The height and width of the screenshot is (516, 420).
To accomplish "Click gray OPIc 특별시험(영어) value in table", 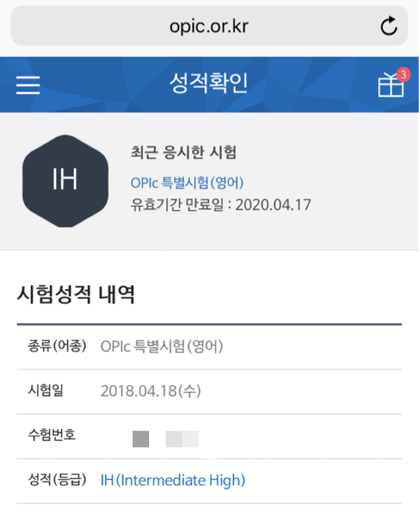I will [x=162, y=346].
